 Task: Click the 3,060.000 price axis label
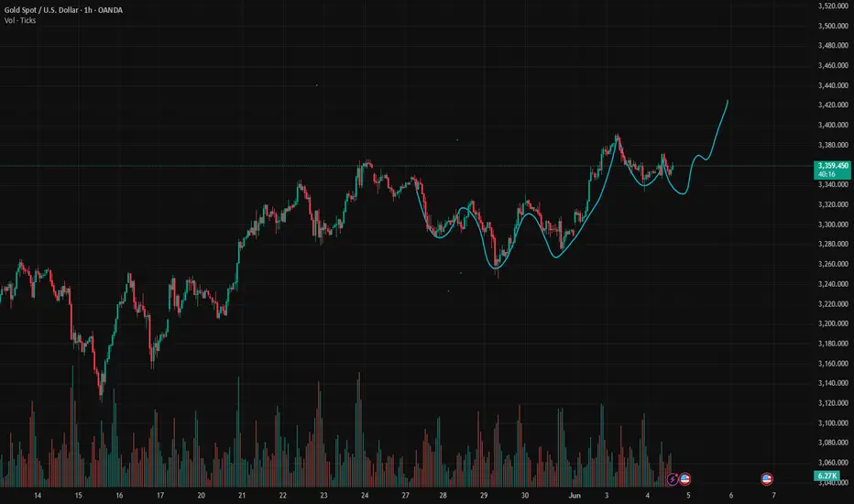point(833,462)
